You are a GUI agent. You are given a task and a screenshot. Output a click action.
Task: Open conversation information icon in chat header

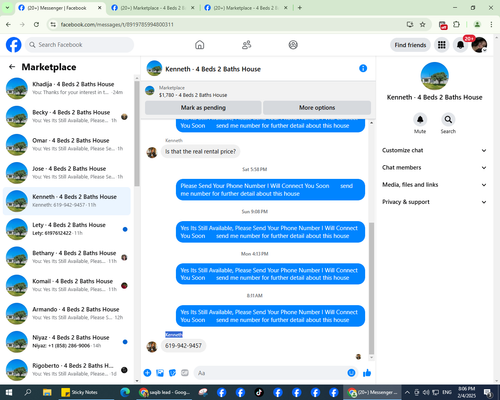click(363, 68)
